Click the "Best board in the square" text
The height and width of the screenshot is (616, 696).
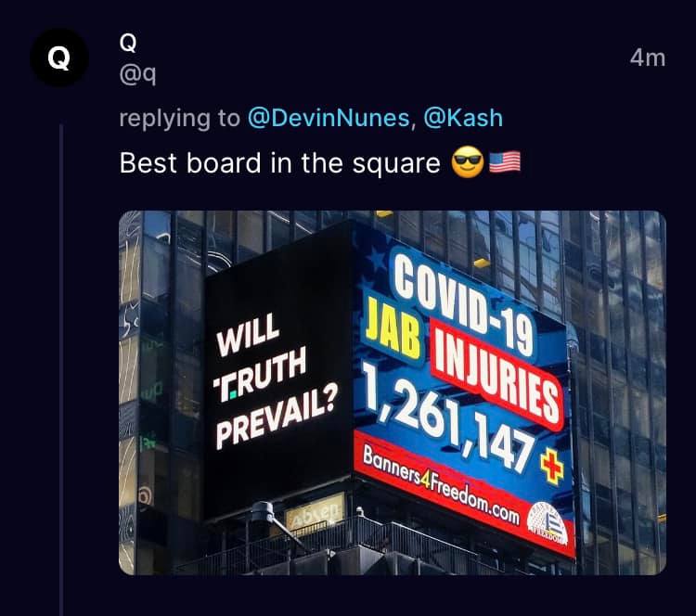tap(278, 163)
